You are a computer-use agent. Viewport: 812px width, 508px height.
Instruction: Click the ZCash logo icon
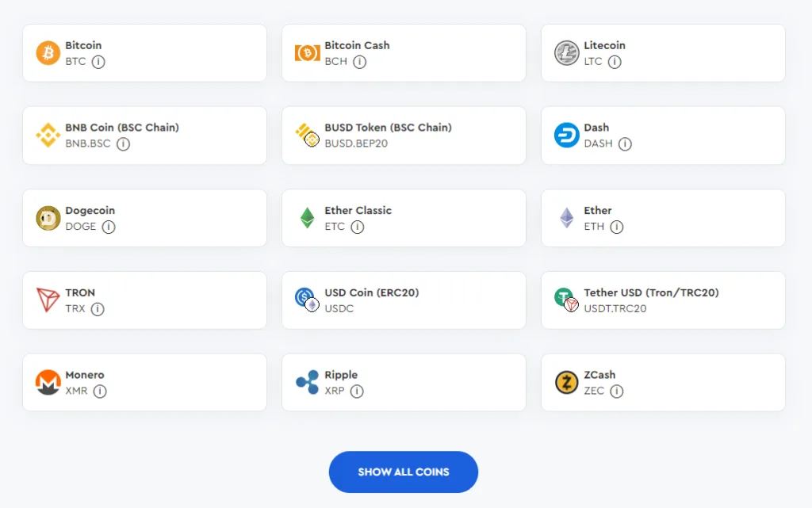click(x=567, y=382)
